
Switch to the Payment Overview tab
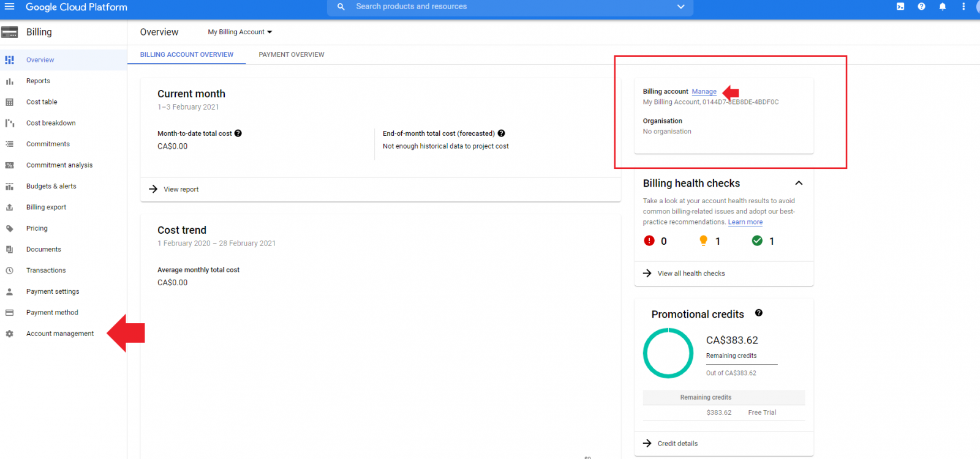coord(292,54)
